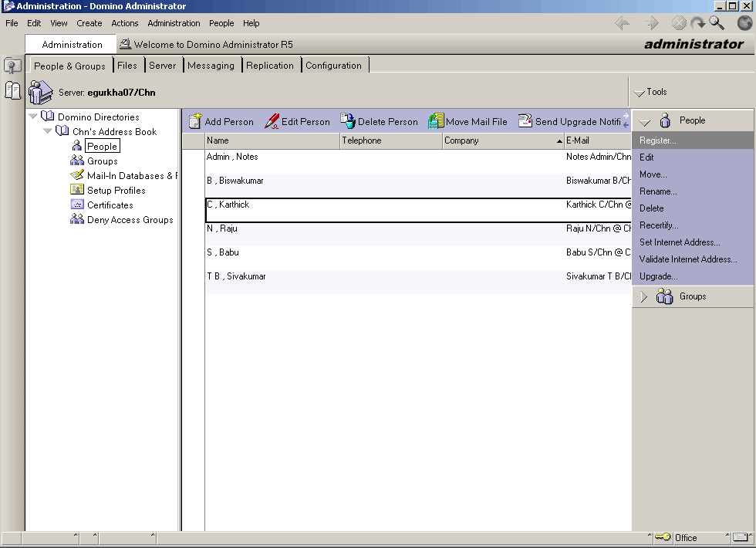Switch to the Replication tab

point(270,65)
